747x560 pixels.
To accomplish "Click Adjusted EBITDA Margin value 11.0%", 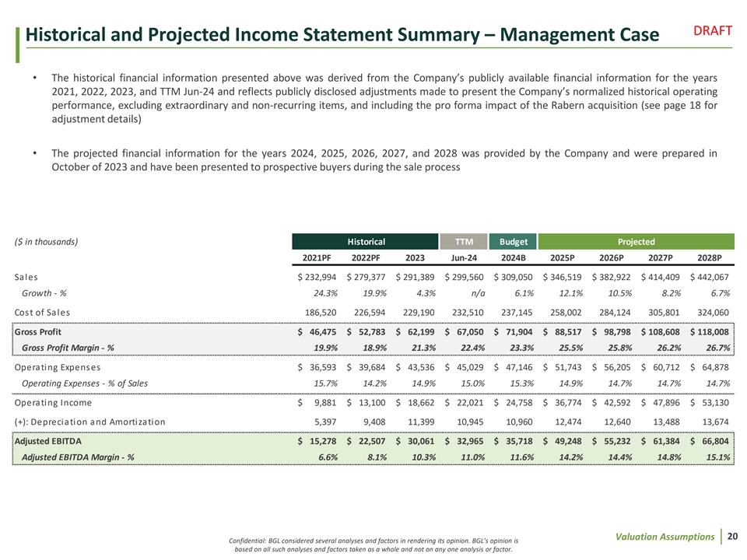I will (x=472, y=457).
